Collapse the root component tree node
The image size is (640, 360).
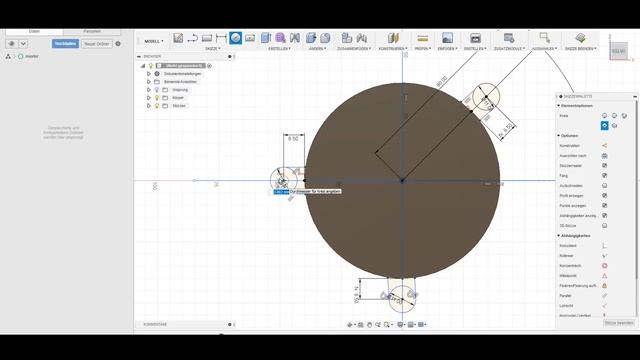click(143, 66)
